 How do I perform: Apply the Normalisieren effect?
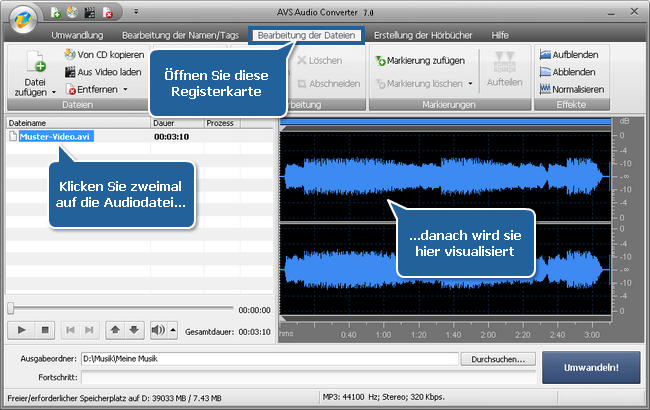tap(572, 89)
